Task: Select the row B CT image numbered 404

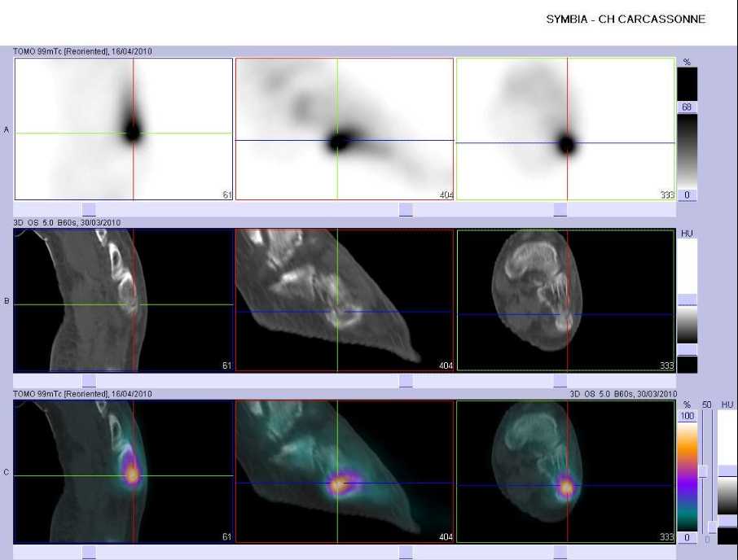Action: (344, 300)
